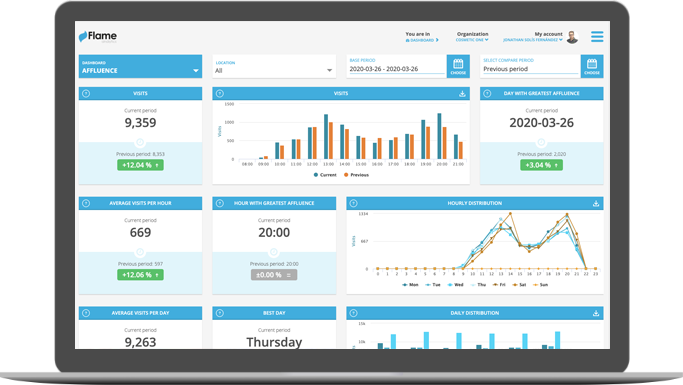Download the Daily Distribution chart

pyautogui.click(x=596, y=313)
